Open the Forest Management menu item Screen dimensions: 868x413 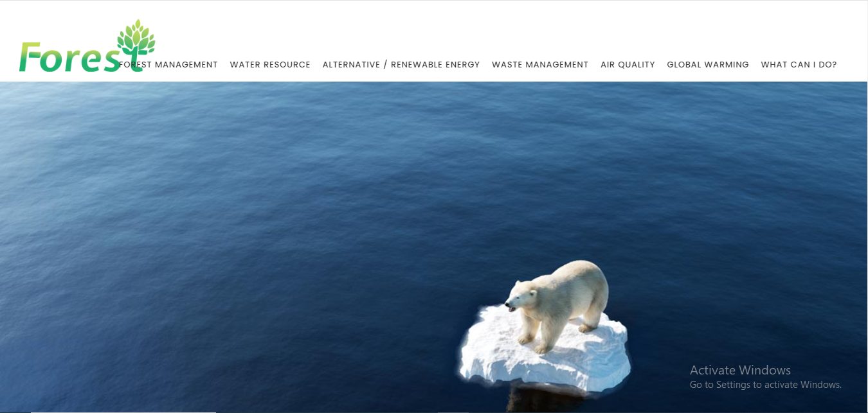168,65
